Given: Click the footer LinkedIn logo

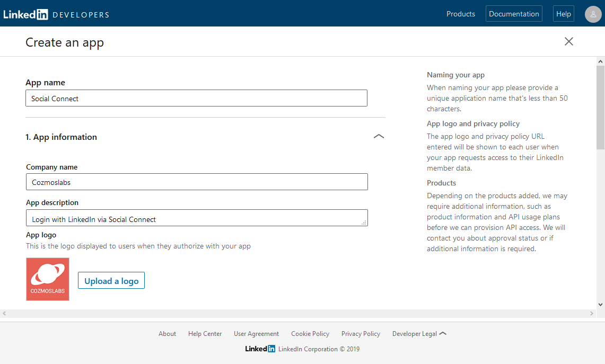Looking at the screenshot, I should [260, 349].
